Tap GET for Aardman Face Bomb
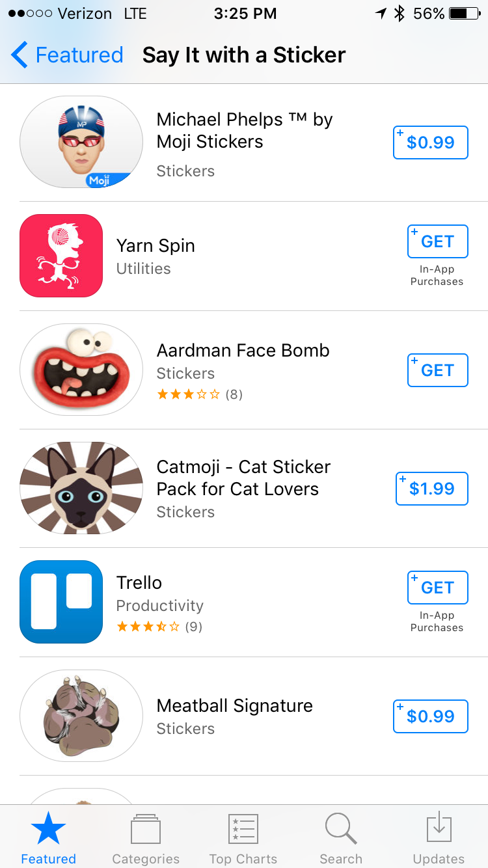The image size is (488, 868). tap(437, 370)
